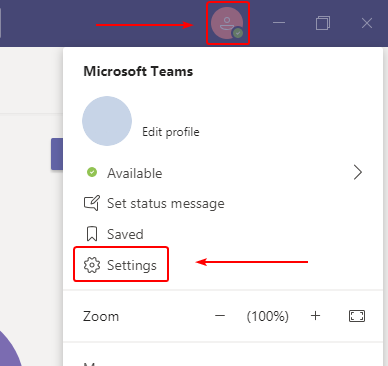Click the green Available status dot

pos(92,172)
